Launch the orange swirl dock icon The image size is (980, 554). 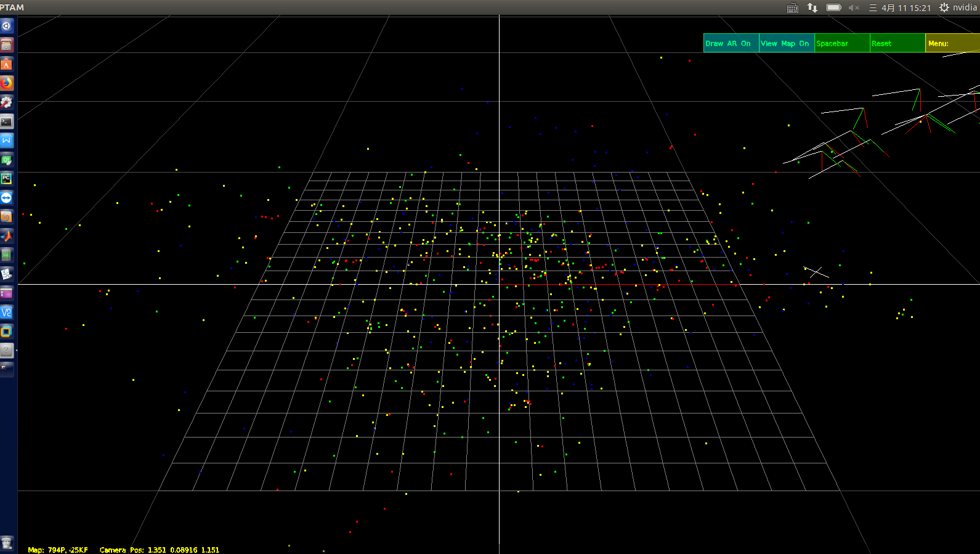[6, 217]
